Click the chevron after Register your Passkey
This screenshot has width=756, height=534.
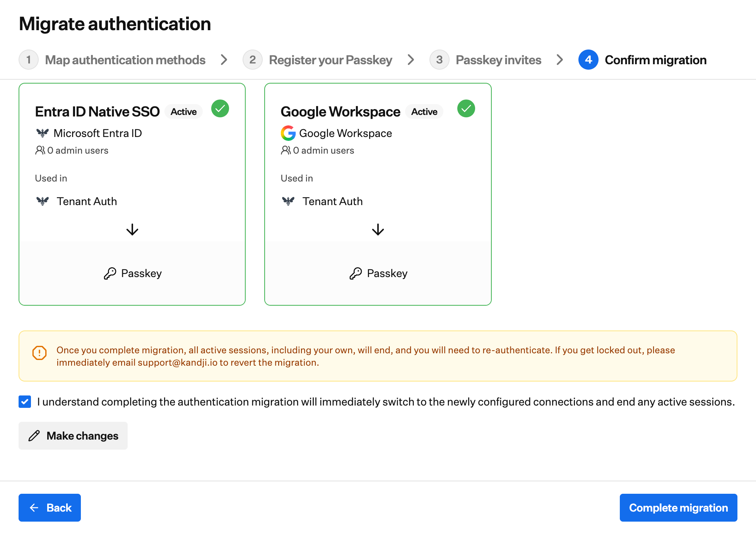(411, 60)
